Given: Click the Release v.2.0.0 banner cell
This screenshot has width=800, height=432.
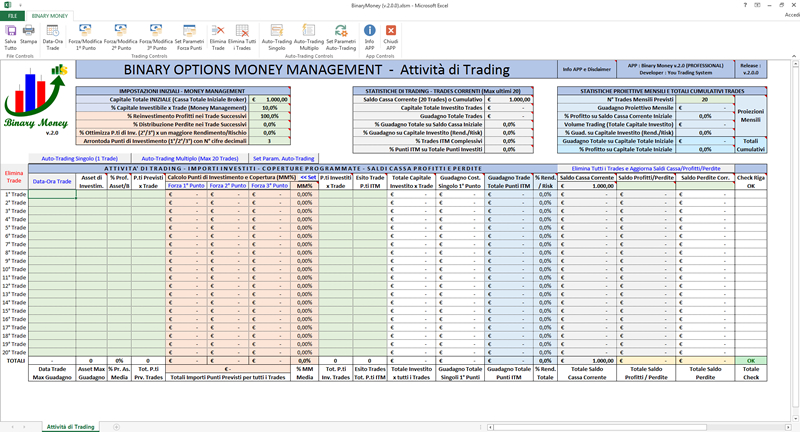Looking at the screenshot, I should pyautogui.click(x=751, y=69).
